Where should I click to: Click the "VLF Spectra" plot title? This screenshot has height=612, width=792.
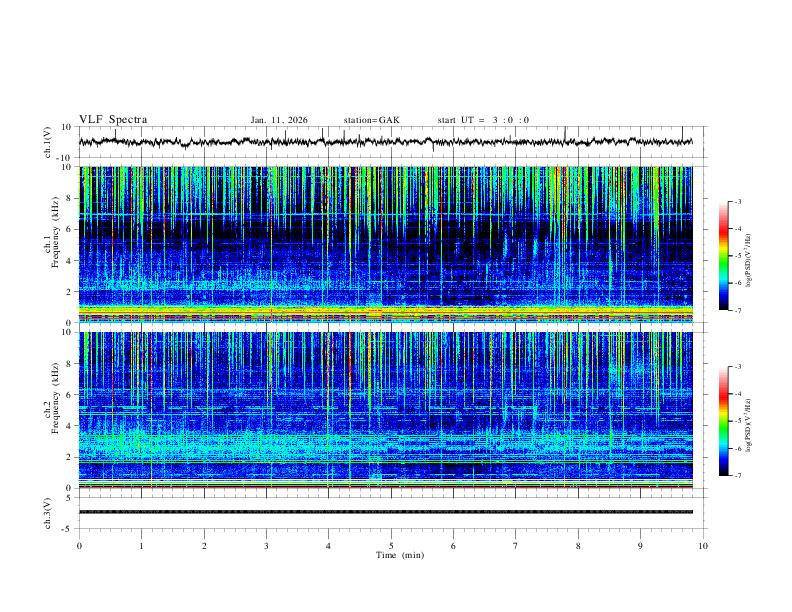click(x=113, y=120)
